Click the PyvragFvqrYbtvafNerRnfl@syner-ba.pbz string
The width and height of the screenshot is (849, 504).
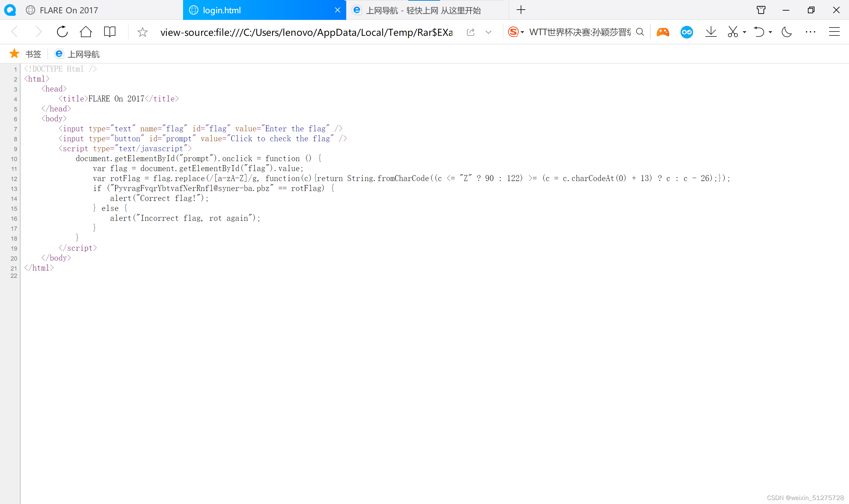tap(192, 188)
